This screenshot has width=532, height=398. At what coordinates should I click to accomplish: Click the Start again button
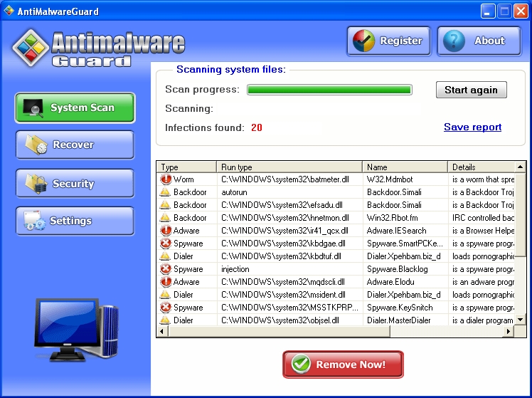[472, 90]
